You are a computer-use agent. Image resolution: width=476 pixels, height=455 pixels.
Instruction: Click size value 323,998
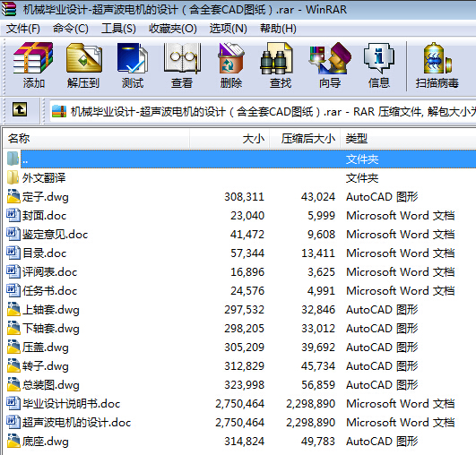tap(244, 385)
